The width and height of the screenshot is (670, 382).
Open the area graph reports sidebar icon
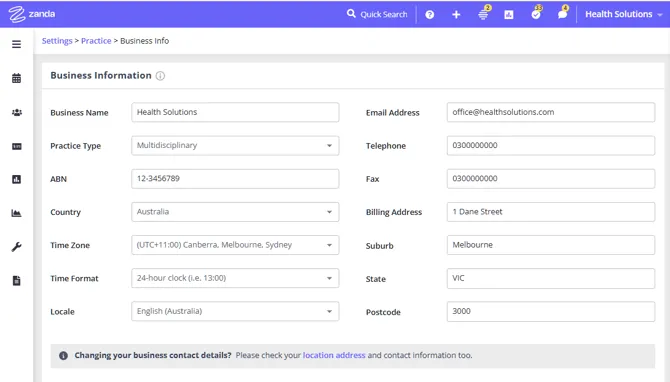click(x=16, y=213)
